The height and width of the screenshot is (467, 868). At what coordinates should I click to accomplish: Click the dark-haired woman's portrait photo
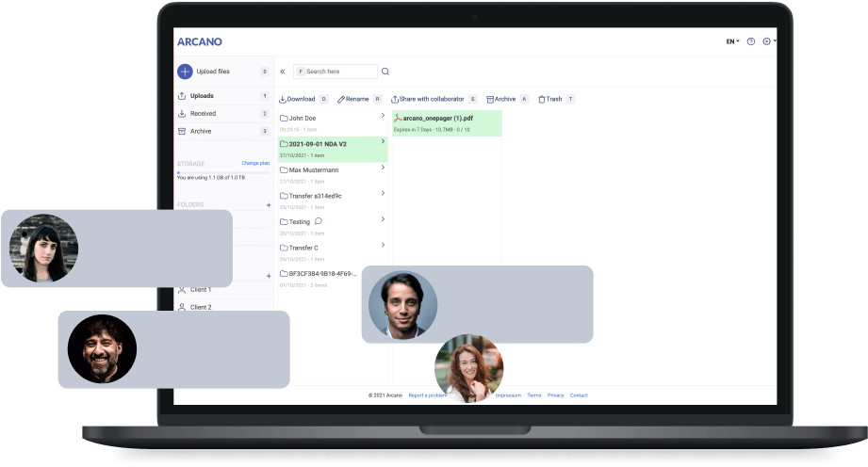coord(43,248)
